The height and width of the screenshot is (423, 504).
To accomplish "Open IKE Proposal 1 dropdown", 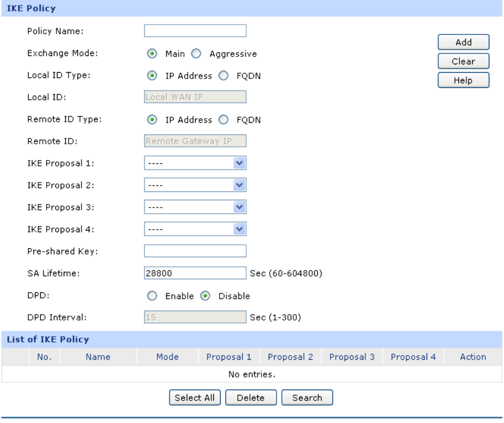I will coord(195,163).
